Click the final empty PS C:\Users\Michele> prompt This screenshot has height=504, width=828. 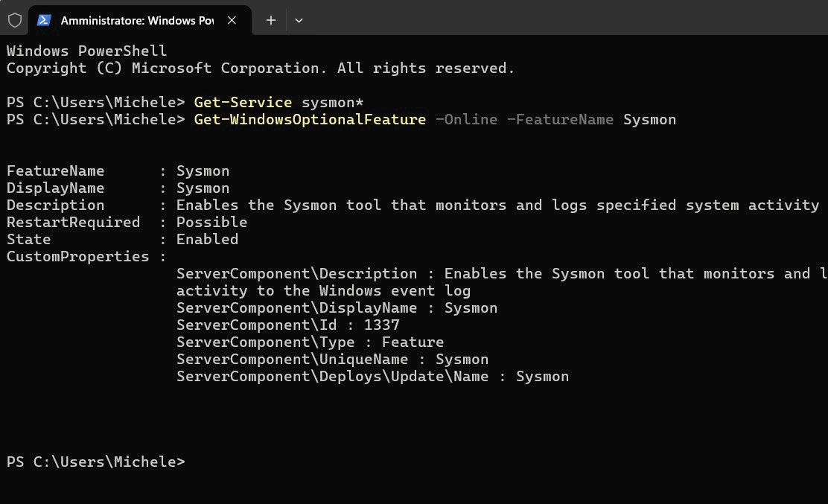(96, 462)
